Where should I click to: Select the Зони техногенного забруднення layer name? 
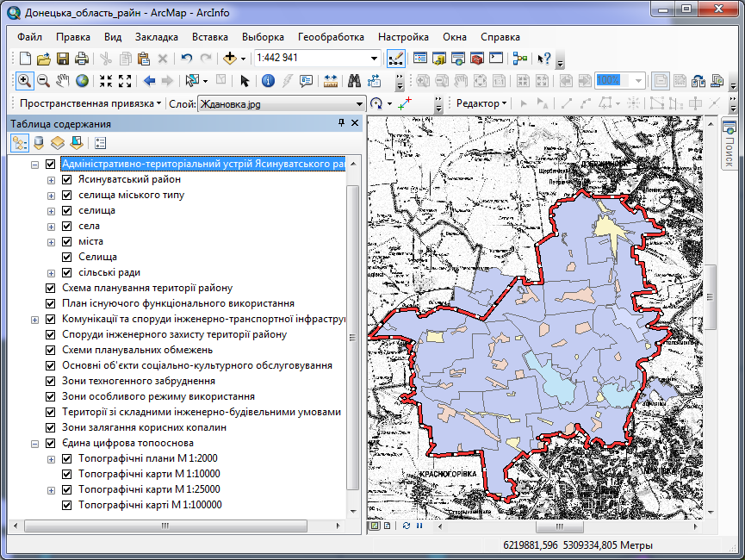pos(139,381)
